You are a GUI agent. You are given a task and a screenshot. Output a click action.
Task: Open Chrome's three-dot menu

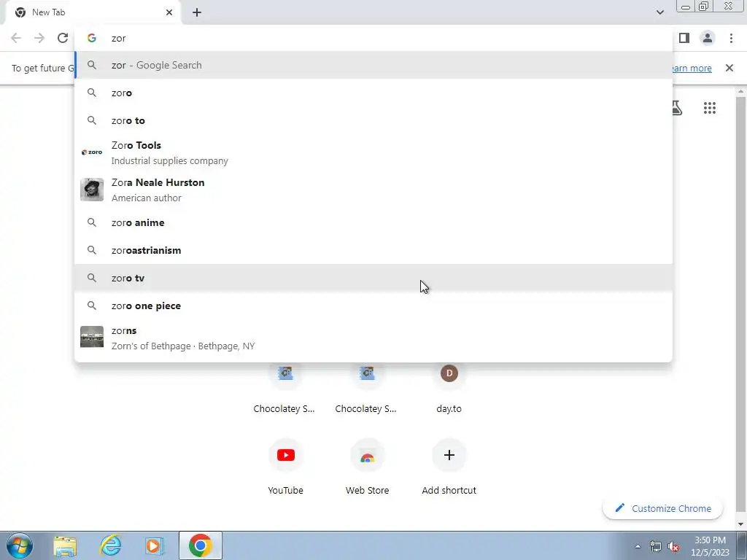point(731,38)
